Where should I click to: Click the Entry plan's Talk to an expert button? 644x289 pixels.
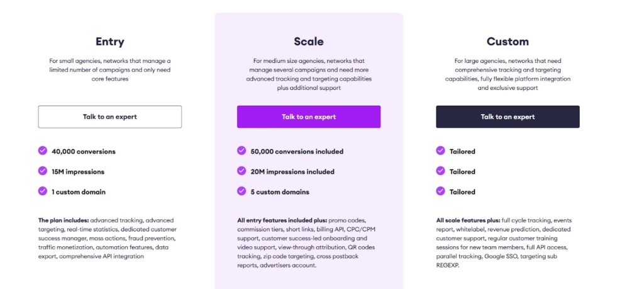click(110, 116)
